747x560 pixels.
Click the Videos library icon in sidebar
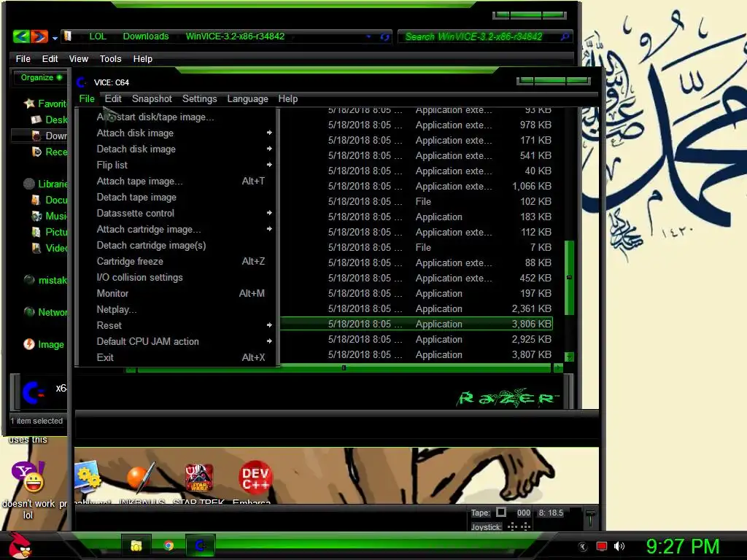click(36, 248)
